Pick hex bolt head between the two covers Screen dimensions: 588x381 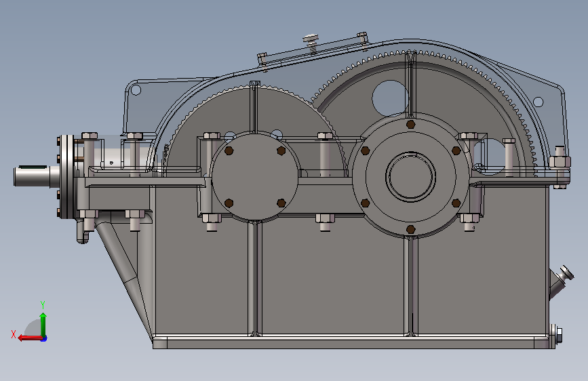click(325, 136)
